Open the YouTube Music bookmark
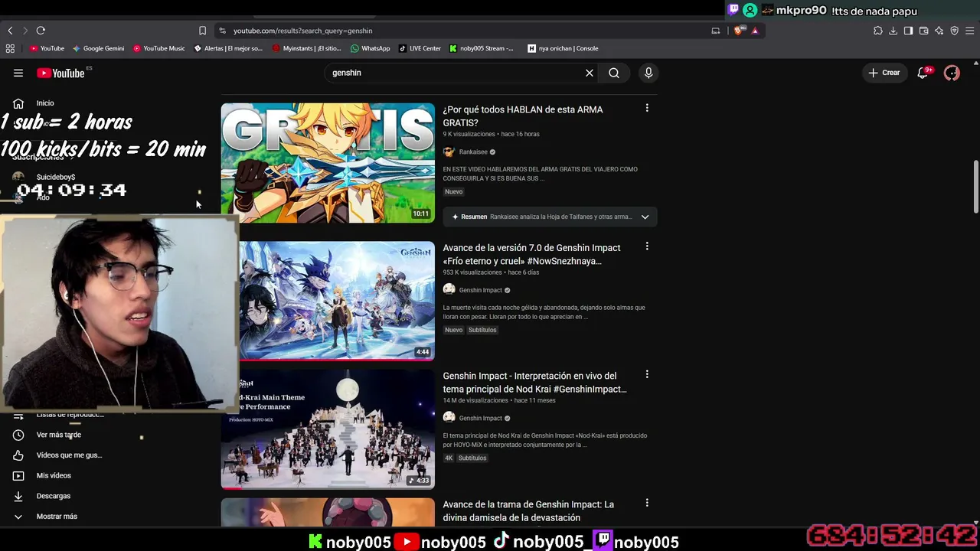980x551 pixels. coord(159,48)
